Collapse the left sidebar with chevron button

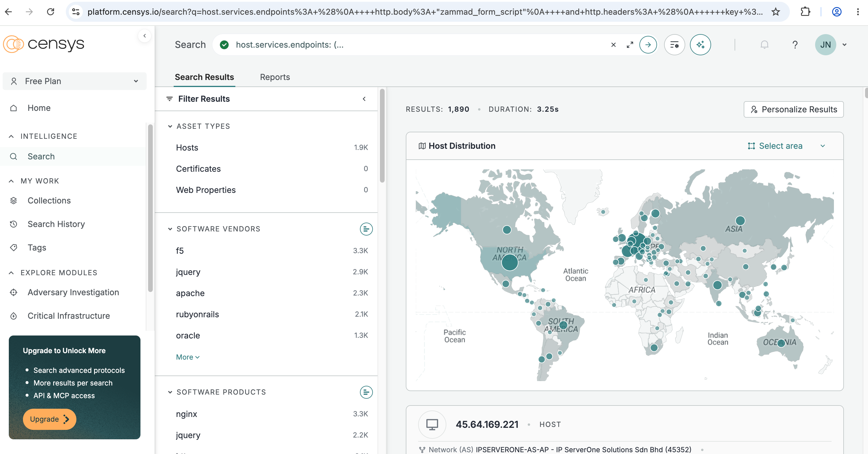145,36
